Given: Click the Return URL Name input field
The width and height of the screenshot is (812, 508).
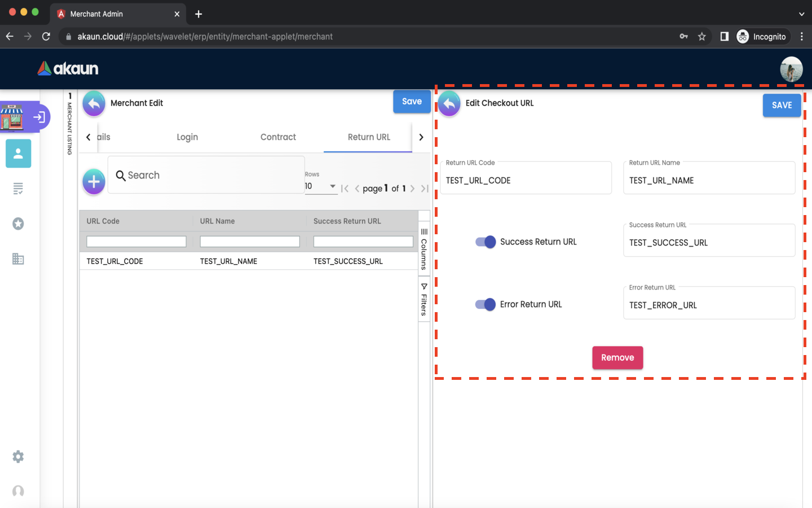Looking at the screenshot, I should point(709,181).
